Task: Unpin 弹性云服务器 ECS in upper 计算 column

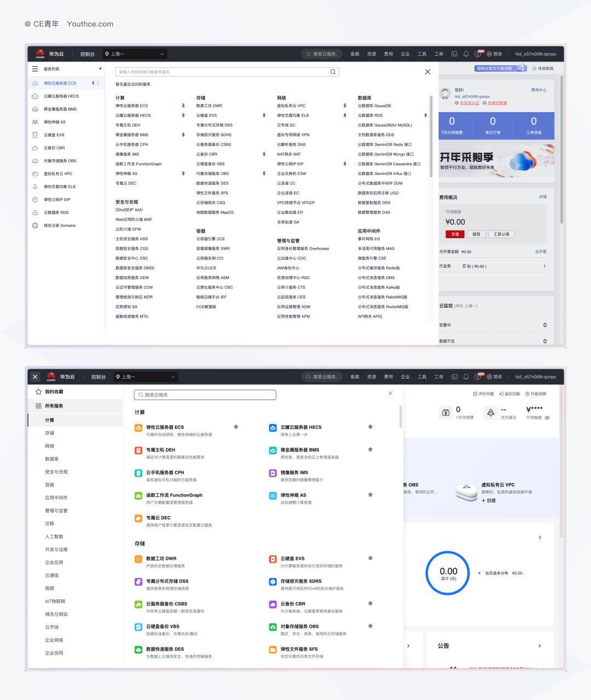Action: point(183,106)
